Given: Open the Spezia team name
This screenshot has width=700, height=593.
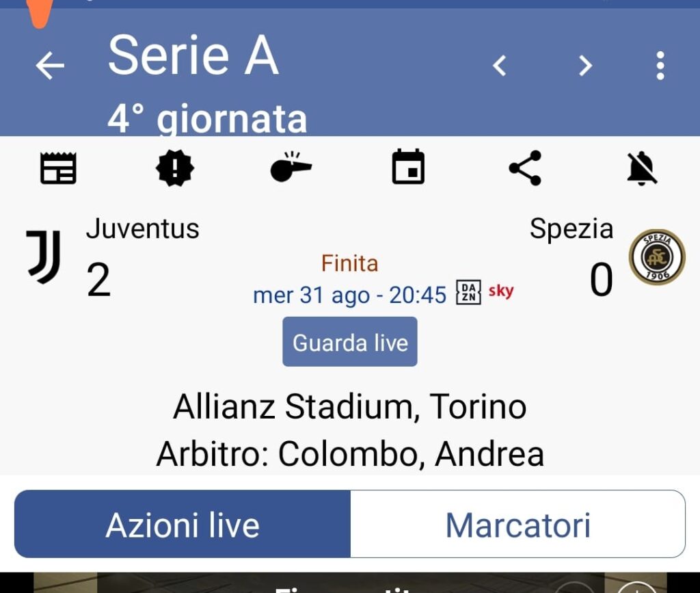Looking at the screenshot, I should point(571,228).
